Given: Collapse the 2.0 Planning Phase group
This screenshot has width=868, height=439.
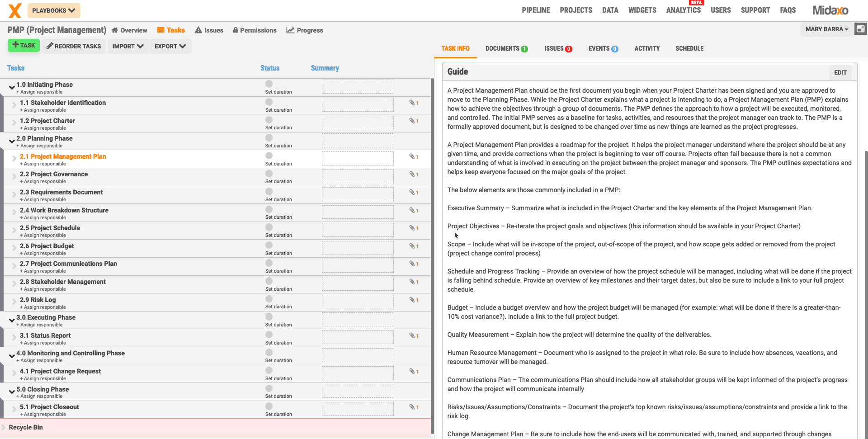Looking at the screenshot, I should click(x=12, y=142).
